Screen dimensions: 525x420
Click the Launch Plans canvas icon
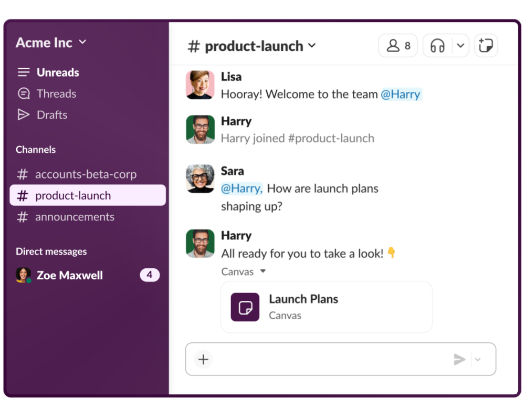[245, 307]
